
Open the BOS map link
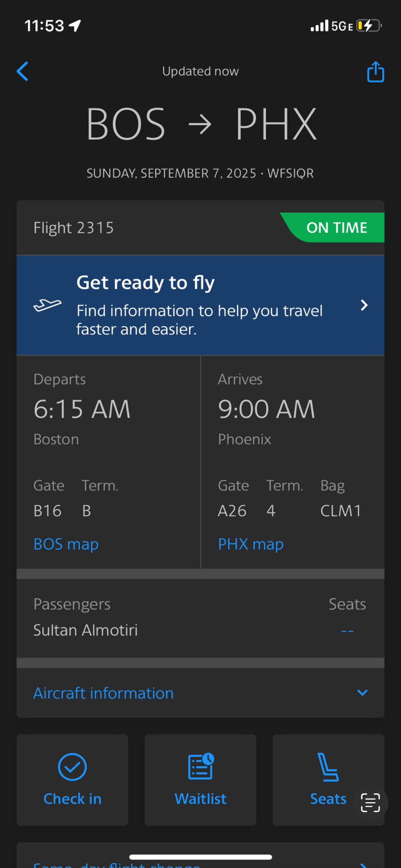tap(66, 544)
